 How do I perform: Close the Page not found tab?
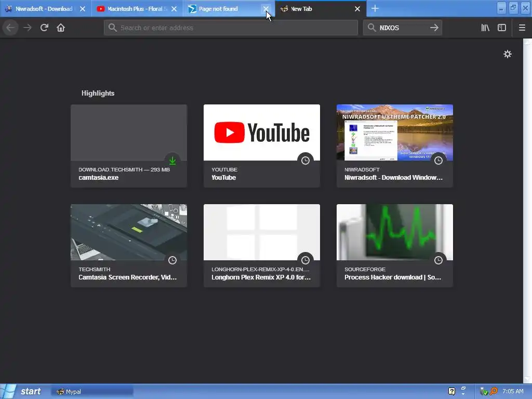pos(266,9)
